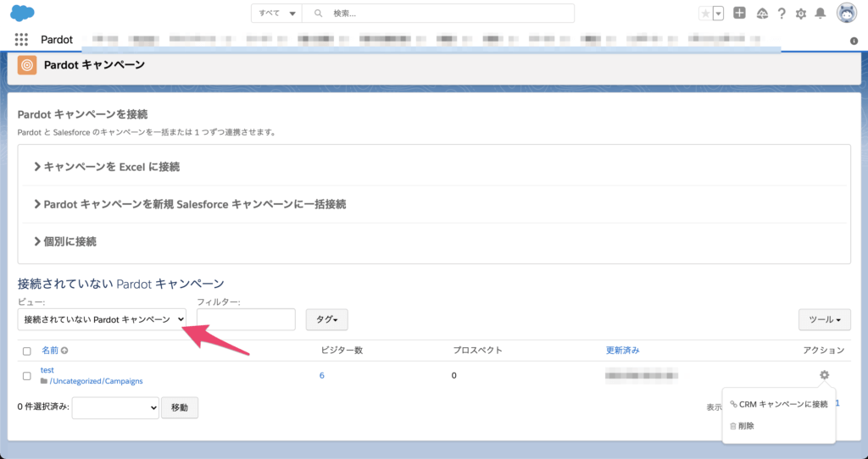The height and width of the screenshot is (459, 868).
Task: Click the プロスペクト column header
Action: [478, 350]
